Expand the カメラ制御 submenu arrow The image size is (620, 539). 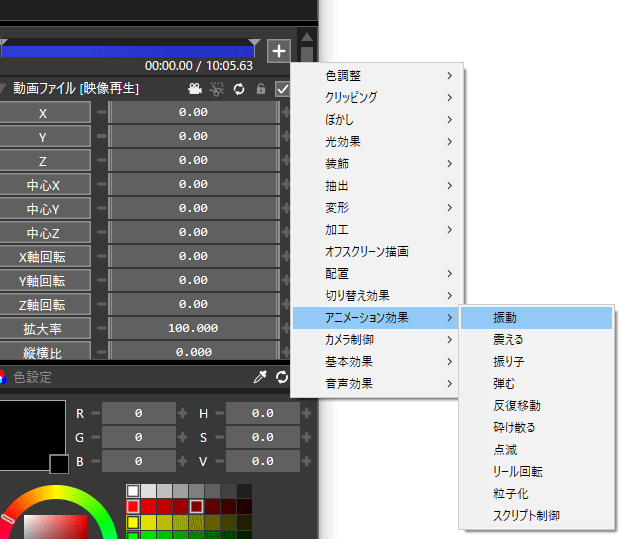tap(450, 340)
